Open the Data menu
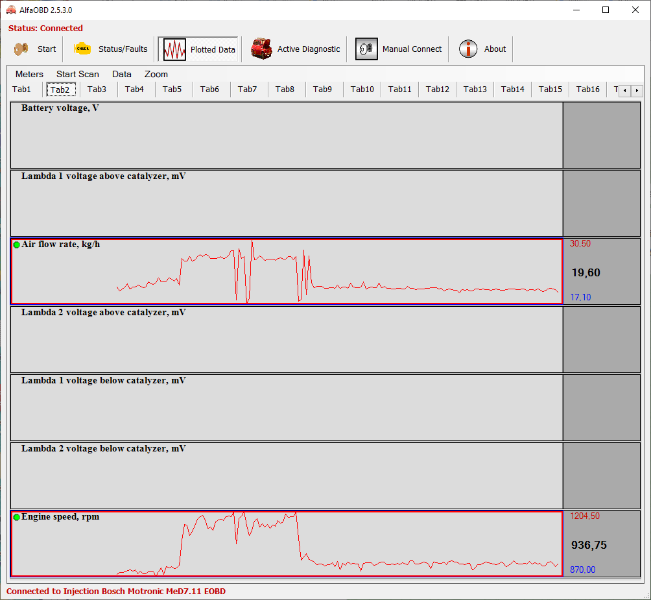651x600 pixels. pos(122,74)
